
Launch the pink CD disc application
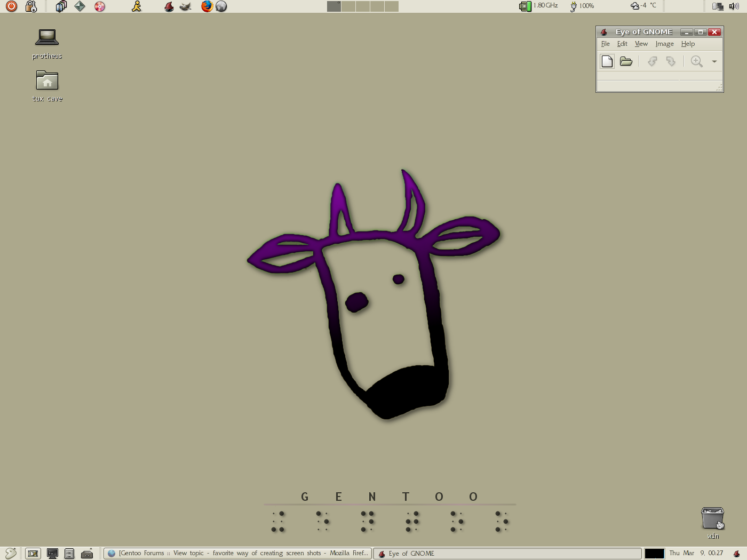click(x=100, y=6)
